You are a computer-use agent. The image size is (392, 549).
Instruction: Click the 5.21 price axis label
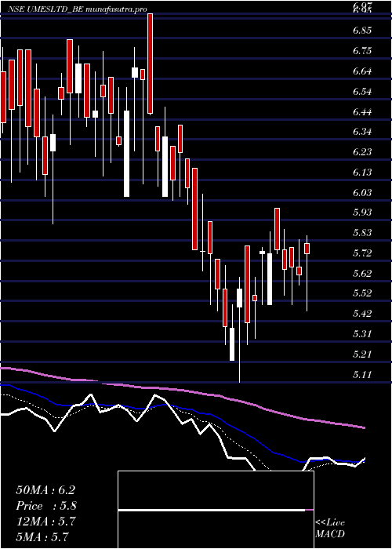(x=362, y=354)
